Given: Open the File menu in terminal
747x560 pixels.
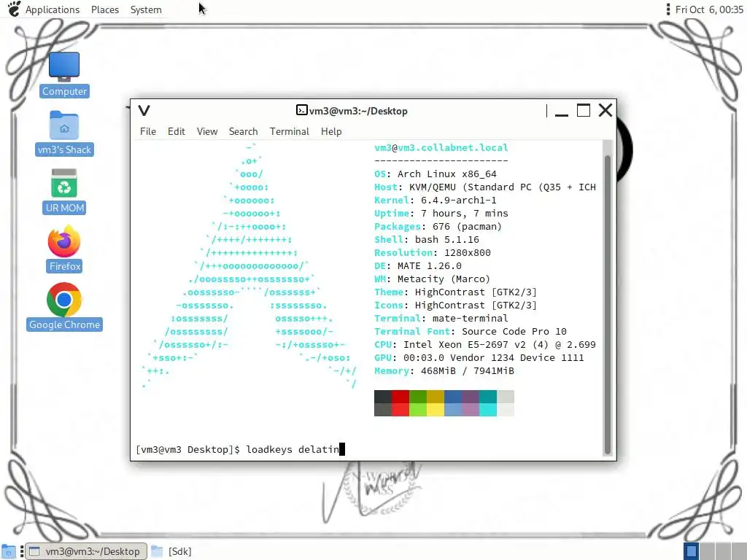Looking at the screenshot, I should (x=147, y=131).
